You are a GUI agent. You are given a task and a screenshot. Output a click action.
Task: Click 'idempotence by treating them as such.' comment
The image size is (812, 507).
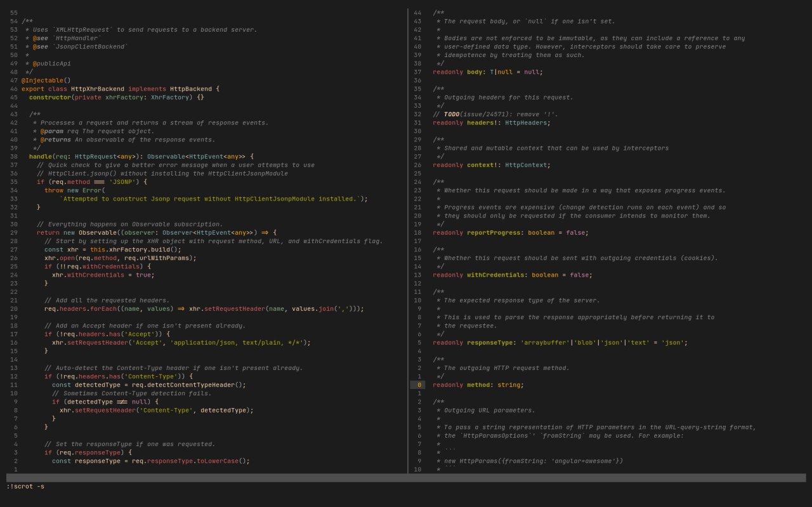point(514,55)
